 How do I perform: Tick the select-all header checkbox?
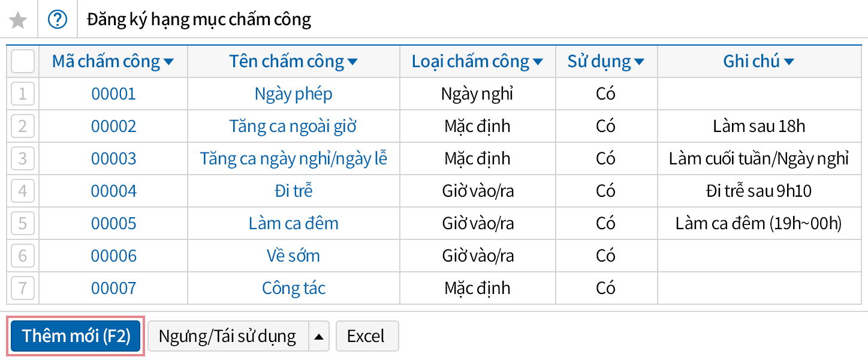coord(23,61)
